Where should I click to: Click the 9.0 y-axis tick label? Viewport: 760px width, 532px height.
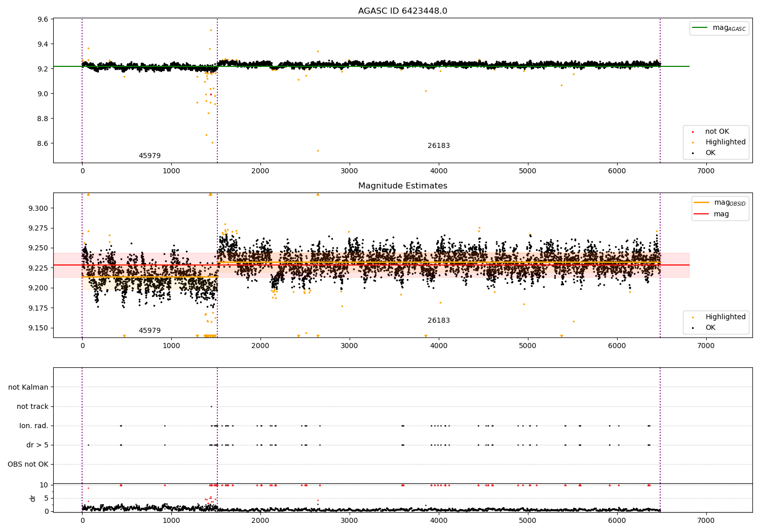pos(43,94)
